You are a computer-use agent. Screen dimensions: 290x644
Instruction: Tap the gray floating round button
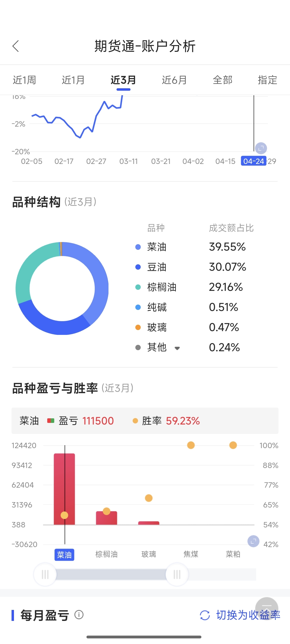tap(267, 609)
